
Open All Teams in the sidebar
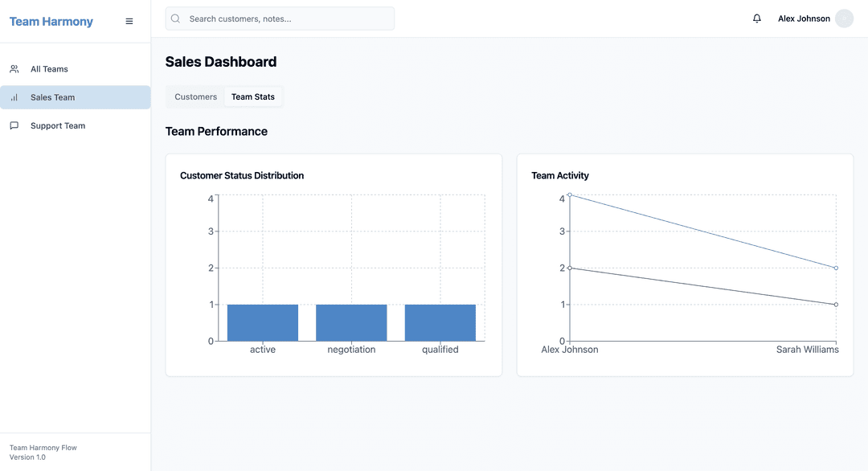click(50, 69)
